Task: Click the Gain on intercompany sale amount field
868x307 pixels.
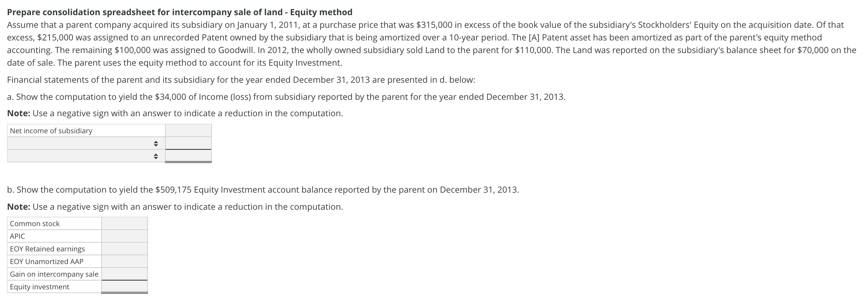Action: pos(124,274)
